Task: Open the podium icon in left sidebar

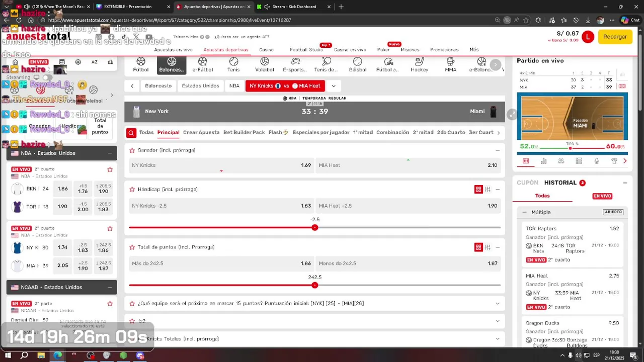Action: point(110,62)
